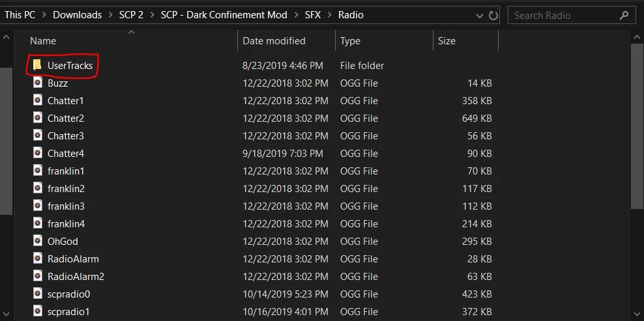Refresh the Radio folder view
The image size is (644, 321).
[493, 15]
